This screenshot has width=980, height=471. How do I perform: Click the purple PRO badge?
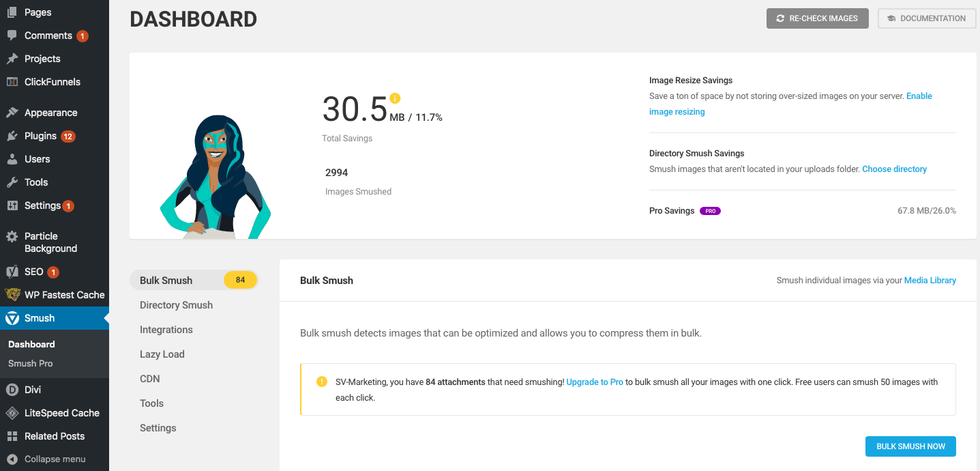click(710, 211)
